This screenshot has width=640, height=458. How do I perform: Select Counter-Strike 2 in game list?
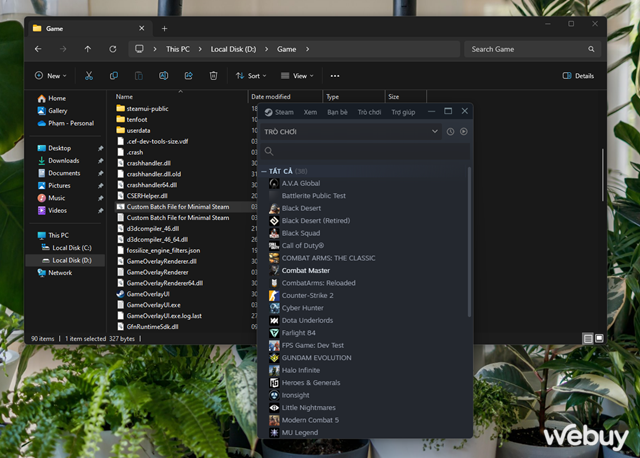tap(307, 295)
